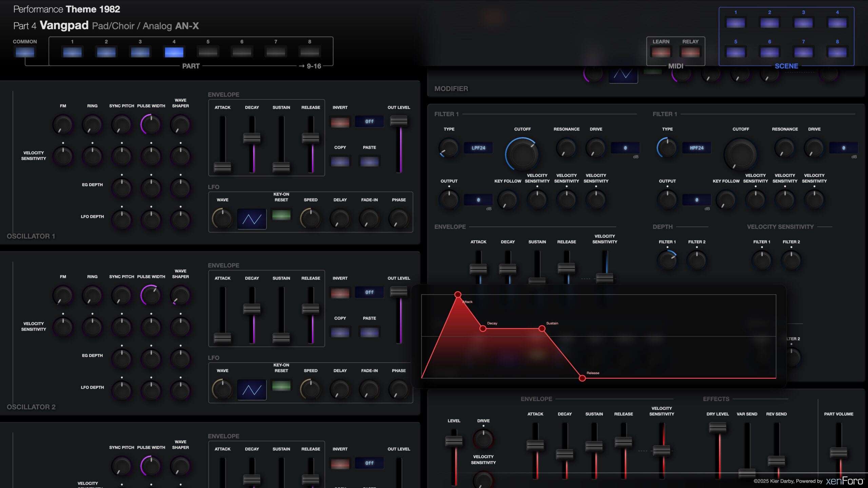
Task: Click Oscillator 1 envelope Paste button
Action: [x=369, y=162]
